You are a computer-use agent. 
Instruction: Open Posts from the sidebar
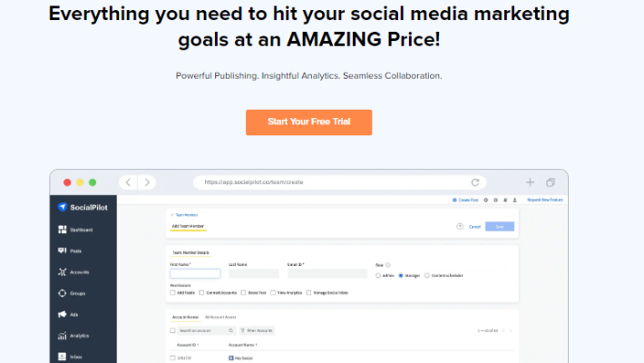70,250
